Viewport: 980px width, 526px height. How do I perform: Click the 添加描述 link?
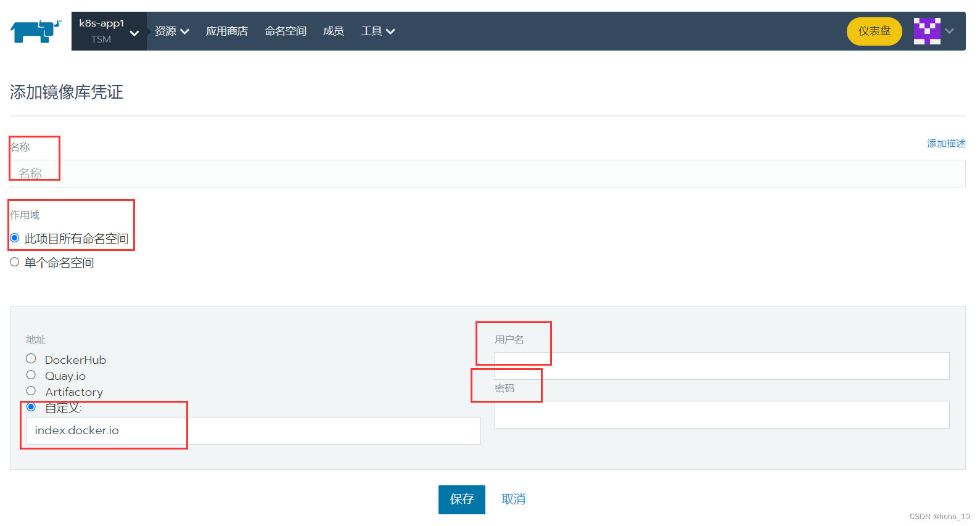tap(946, 143)
